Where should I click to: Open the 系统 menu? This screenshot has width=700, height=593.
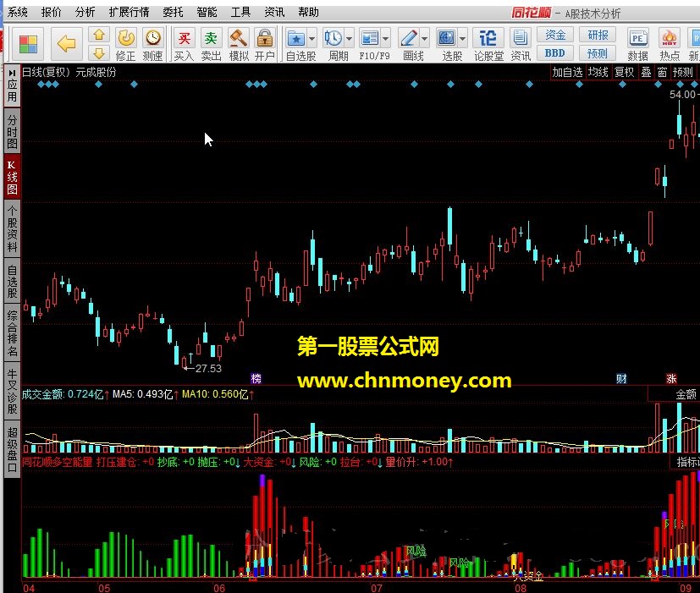[x=18, y=12]
